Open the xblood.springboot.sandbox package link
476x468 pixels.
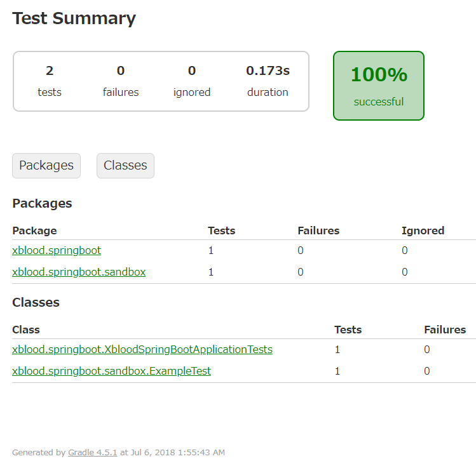[79, 272]
